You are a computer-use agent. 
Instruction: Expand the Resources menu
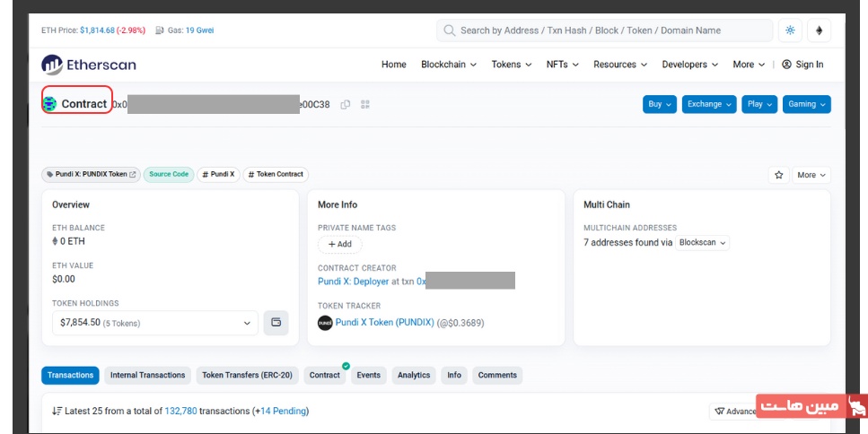point(620,65)
